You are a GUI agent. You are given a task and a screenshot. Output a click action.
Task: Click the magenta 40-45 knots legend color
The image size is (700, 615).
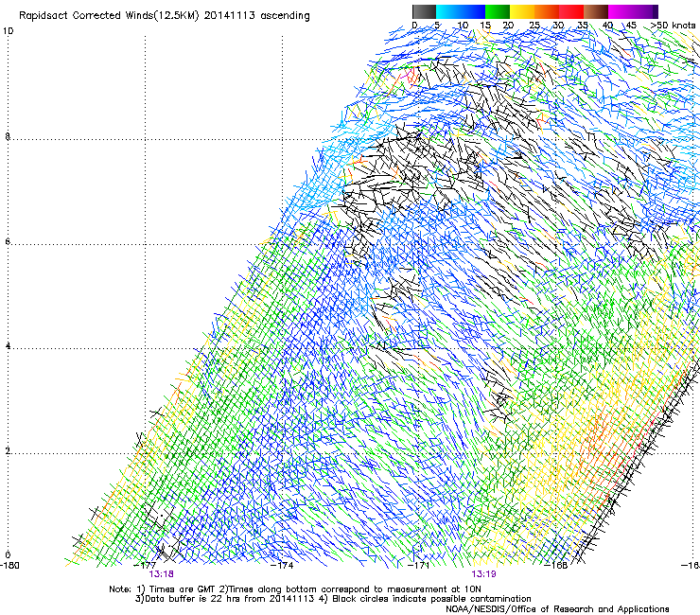tap(621, 11)
